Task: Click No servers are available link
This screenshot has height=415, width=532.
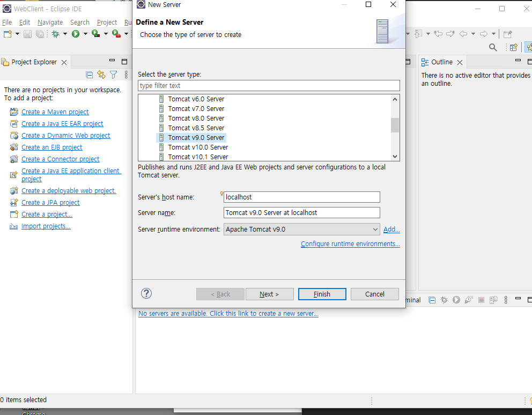Action: click(x=228, y=314)
